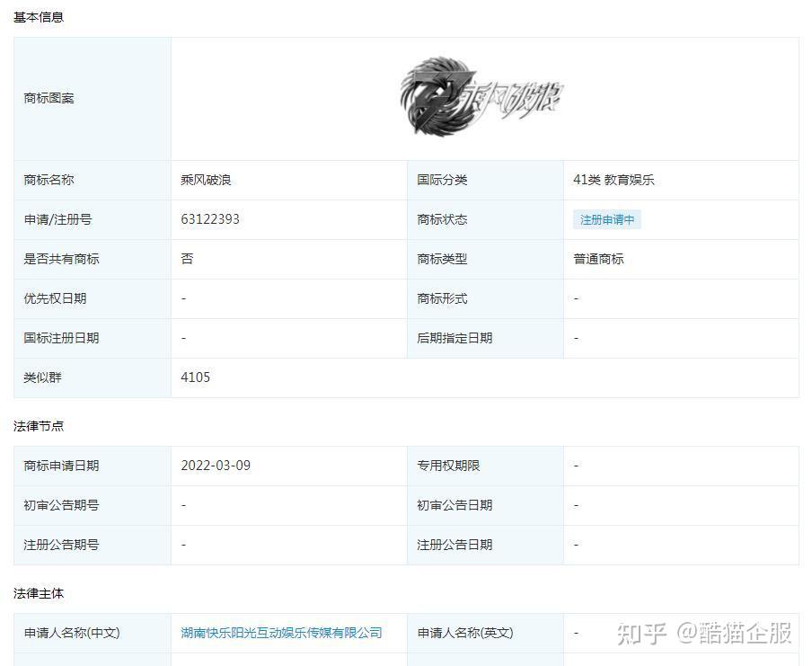Click the 国际分类 label cell
The width and height of the screenshot is (812, 666).
[x=485, y=180]
